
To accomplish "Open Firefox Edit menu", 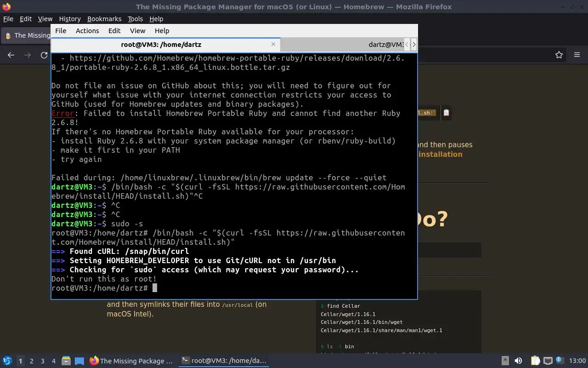I will [26, 19].
